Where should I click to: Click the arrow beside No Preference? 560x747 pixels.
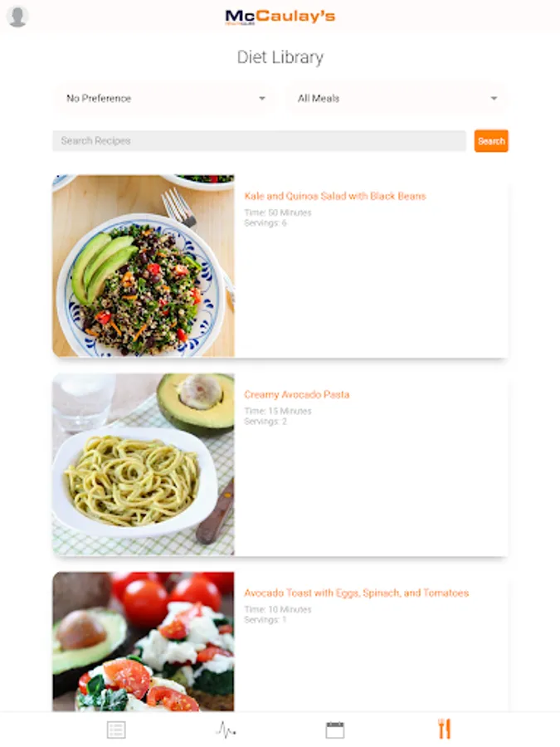(x=262, y=98)
